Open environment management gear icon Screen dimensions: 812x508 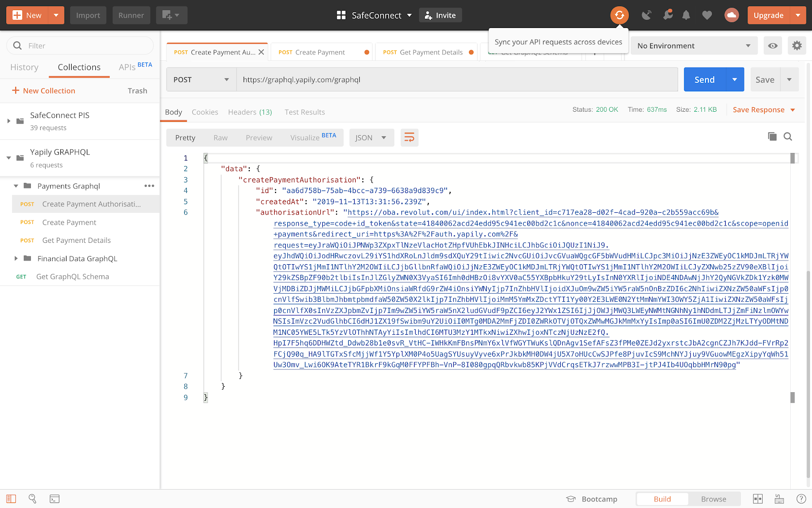coord(797,46)
